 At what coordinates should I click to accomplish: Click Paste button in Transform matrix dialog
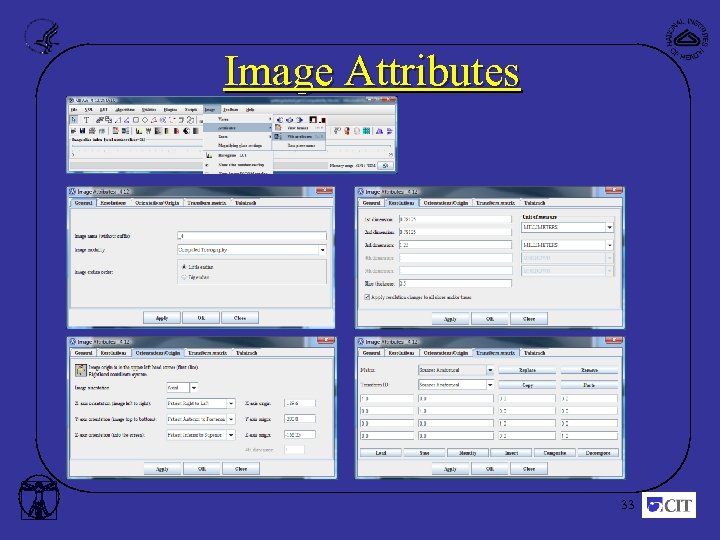pos(589,385)
